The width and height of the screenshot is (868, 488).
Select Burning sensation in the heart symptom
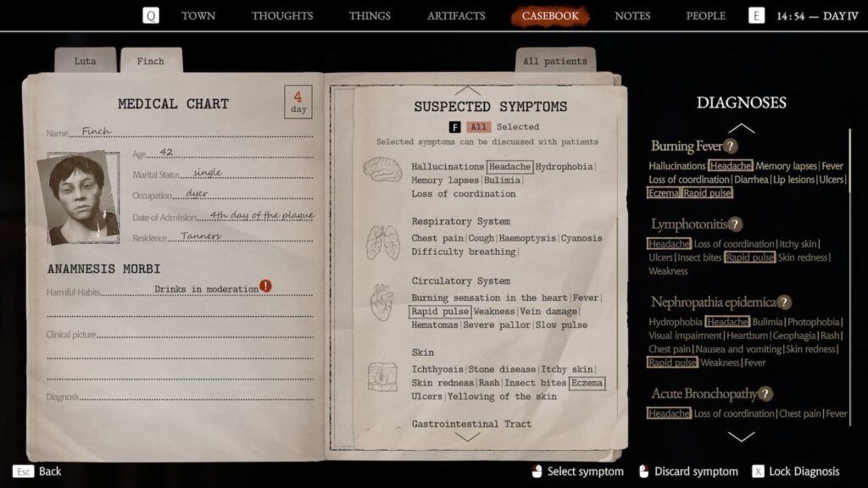pyautogui.click(x=489, y=297)
